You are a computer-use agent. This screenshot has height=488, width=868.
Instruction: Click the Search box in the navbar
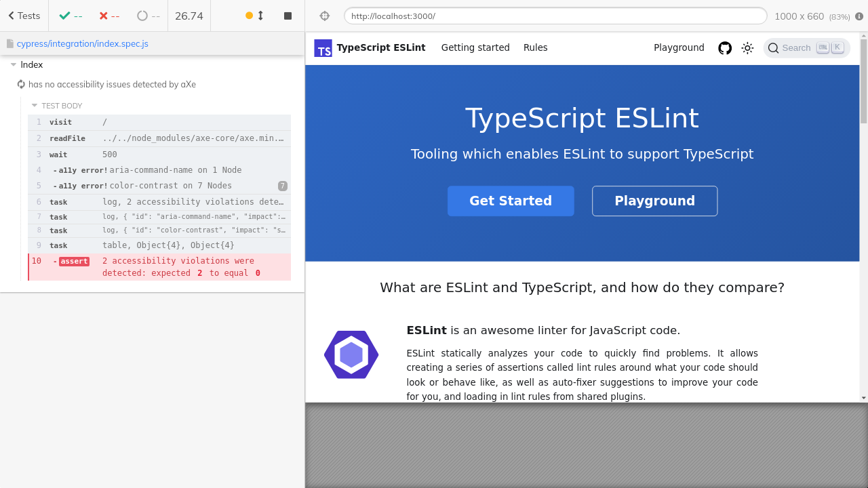[x=806, y=48]
